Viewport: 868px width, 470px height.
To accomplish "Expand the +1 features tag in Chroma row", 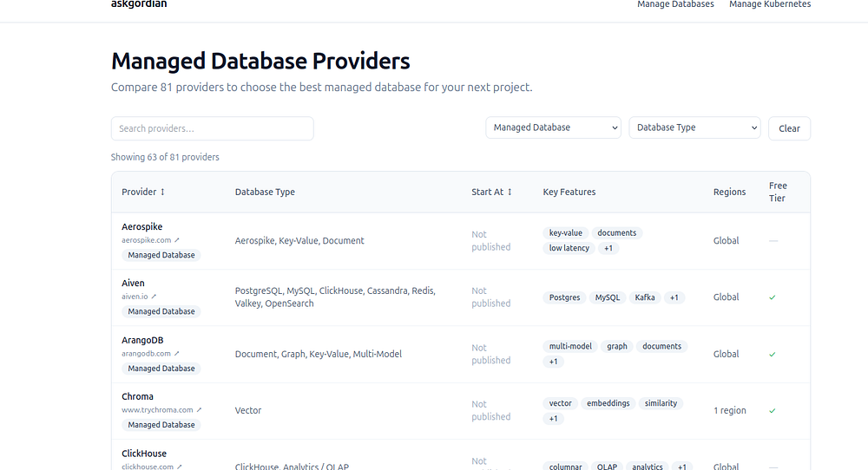I will [554, 419].
